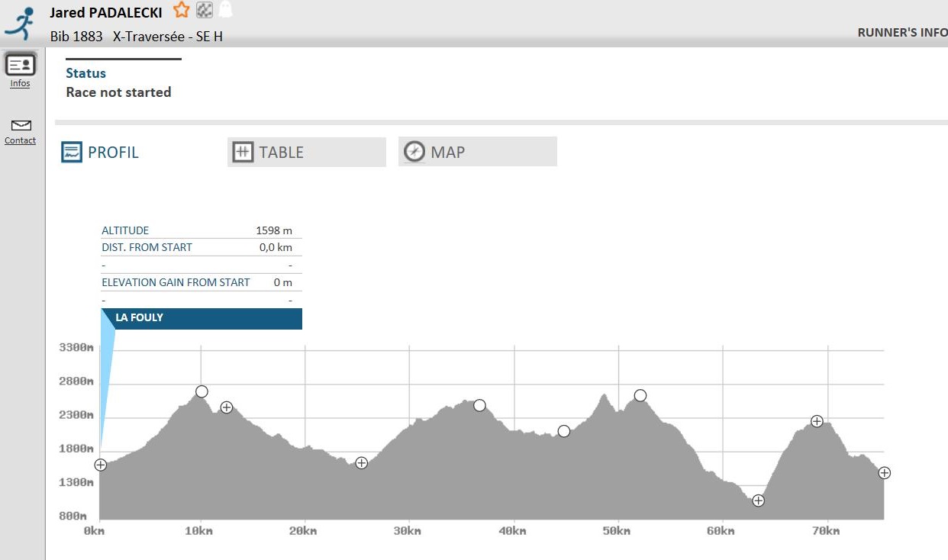
Task: Switch to the TABLE tab
Action: coord(307,152)
